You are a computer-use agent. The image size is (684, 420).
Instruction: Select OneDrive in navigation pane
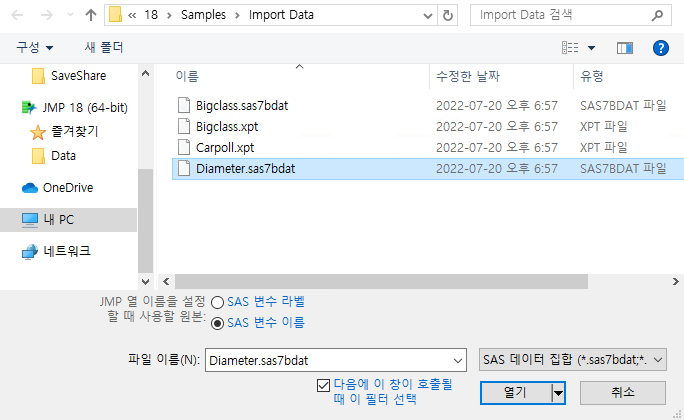tap(68, 188)
